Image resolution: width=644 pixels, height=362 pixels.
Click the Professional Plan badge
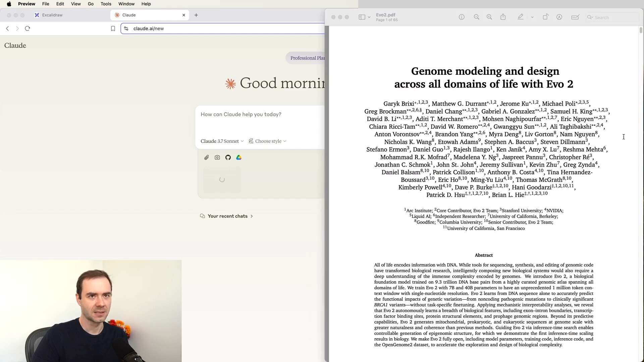306,58
